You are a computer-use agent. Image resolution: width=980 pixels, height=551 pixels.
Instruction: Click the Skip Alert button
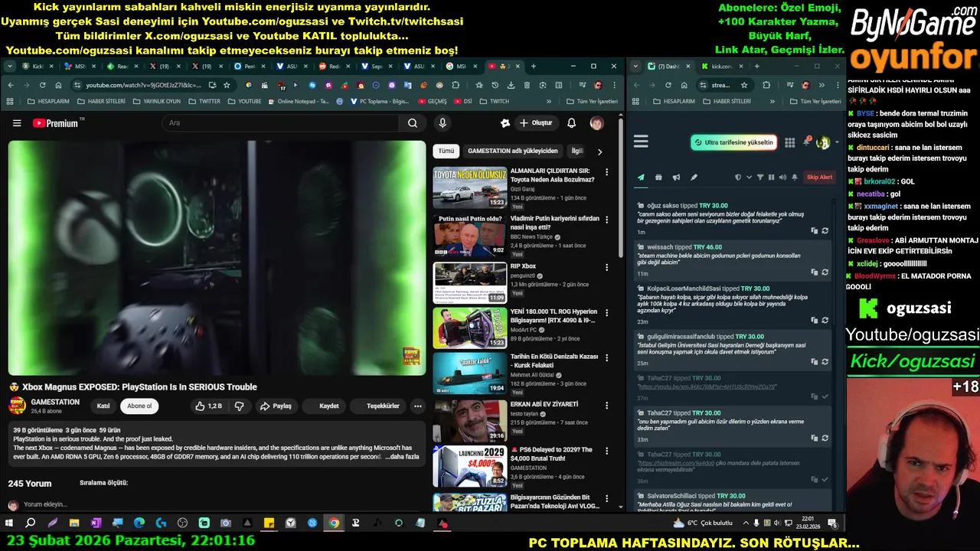click(x=819, y=178)
